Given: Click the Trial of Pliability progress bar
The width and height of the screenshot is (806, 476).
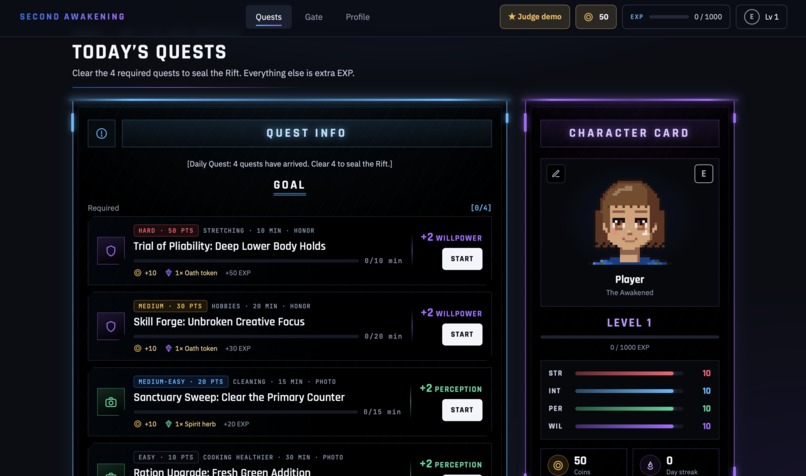Looking at the screenshot, I should (246, 261).
